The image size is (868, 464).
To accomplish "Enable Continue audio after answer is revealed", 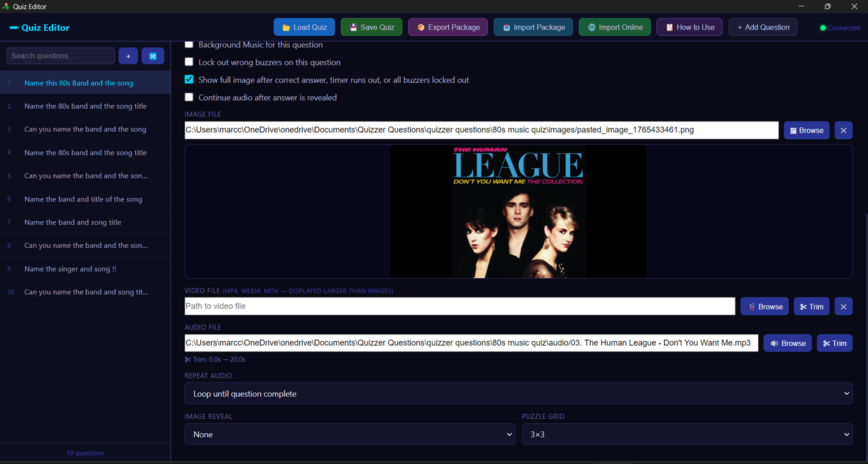I will coord(189,97).
